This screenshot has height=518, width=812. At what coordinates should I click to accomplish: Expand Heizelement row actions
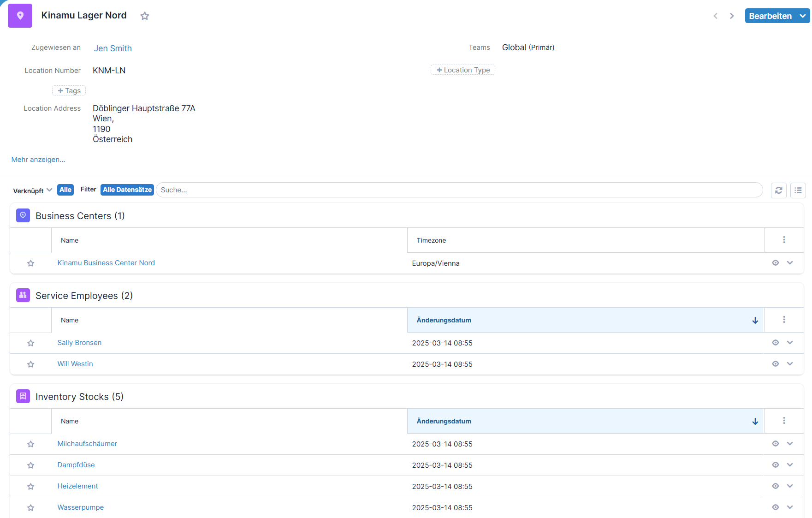(790, 486)
